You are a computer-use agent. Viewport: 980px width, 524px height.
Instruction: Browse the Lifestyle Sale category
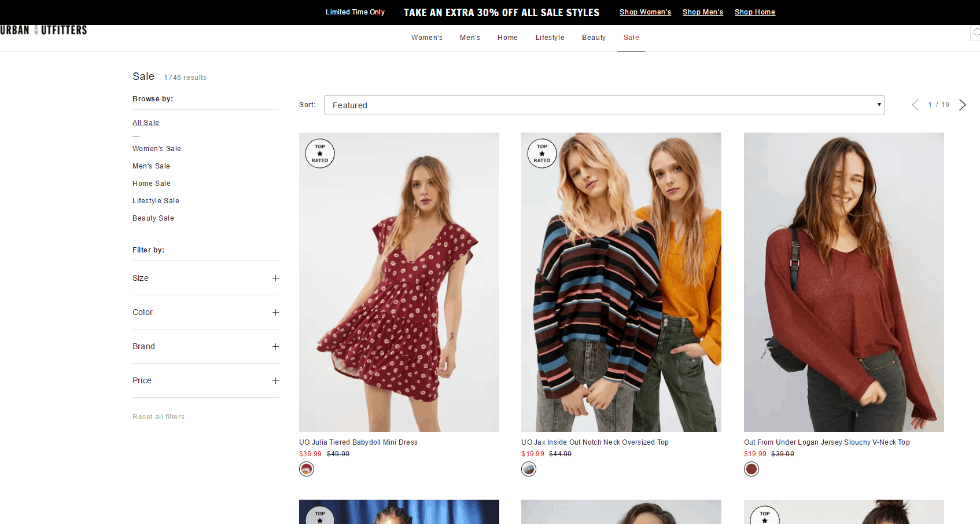coord(156,201)
